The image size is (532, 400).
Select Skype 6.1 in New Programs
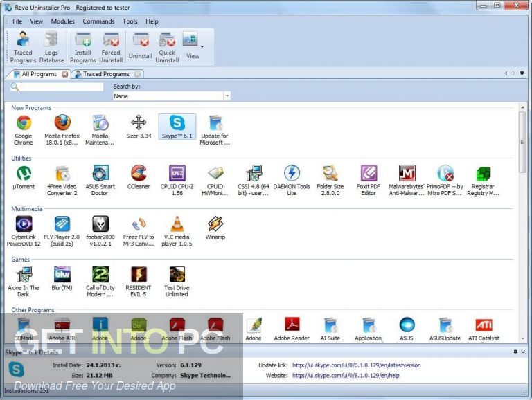click(x=177, y=127)
